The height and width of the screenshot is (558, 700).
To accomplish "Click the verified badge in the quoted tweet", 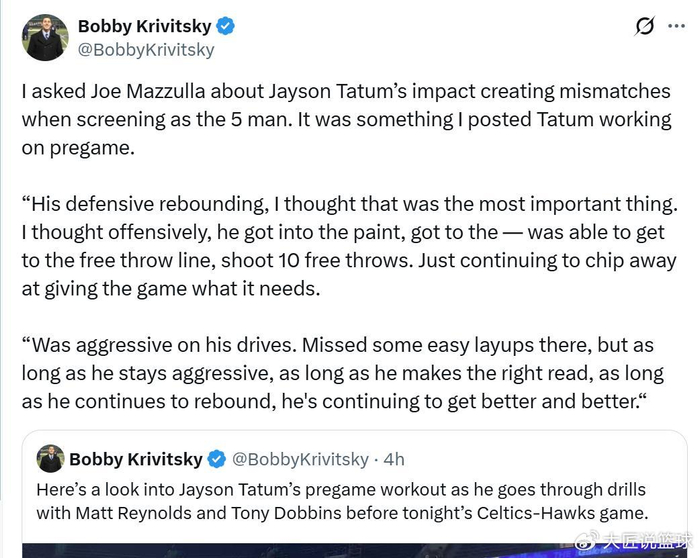I will (217, 460).
